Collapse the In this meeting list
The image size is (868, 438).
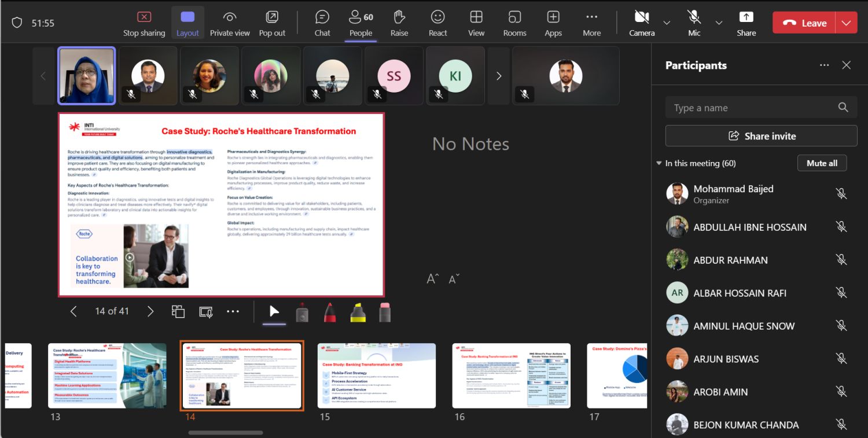(x=659, y=164)
